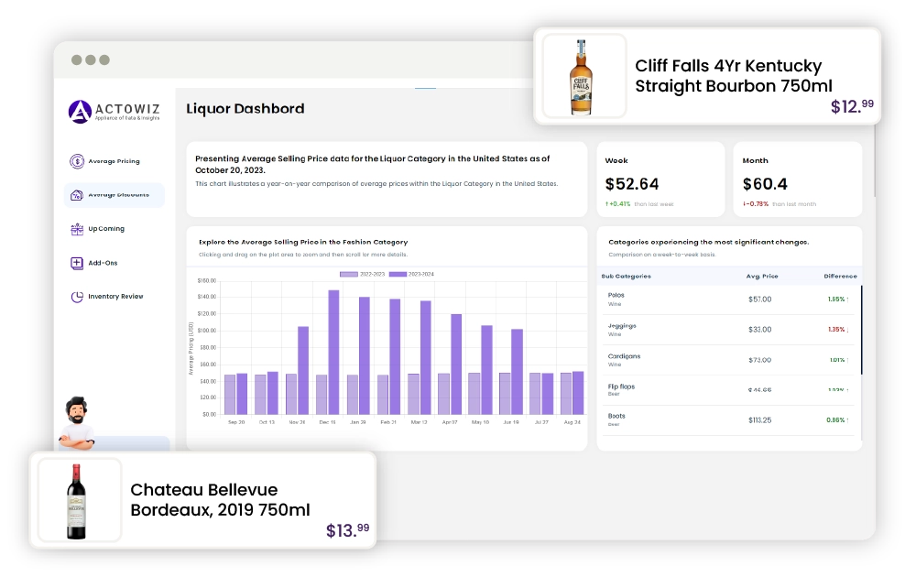This screenshot has height=588, width=916.
Task: Click the +0.41% weekly change indicator
Action: coord(618,204)
